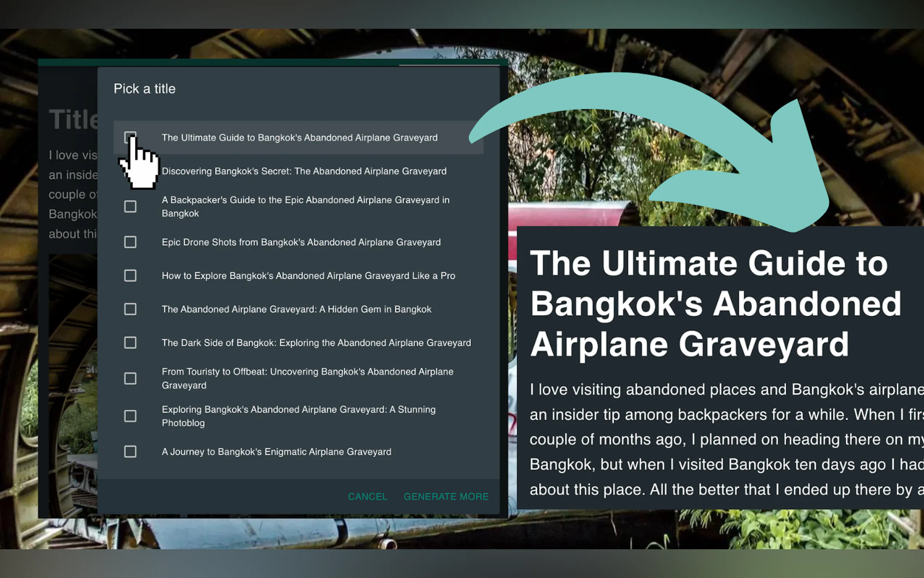Screen dimensions: 924x578
Task: Pick 'Epic Drone Shots from Bangkok's' title text
Action: 301,242
